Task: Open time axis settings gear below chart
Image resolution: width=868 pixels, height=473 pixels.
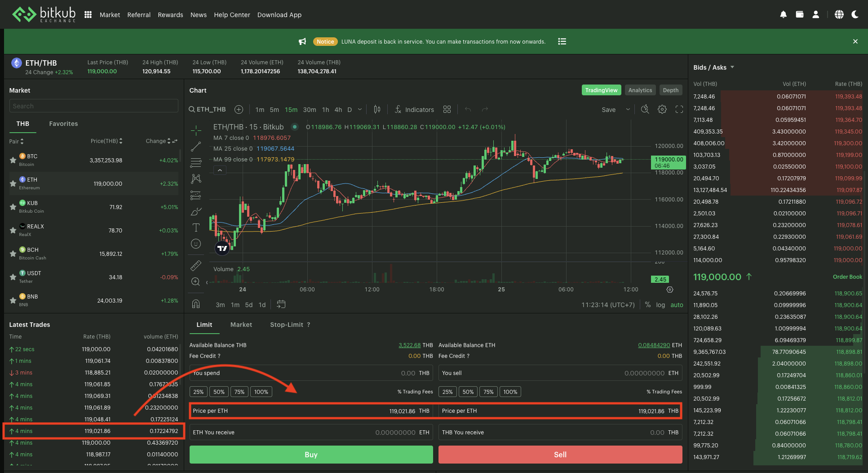Action: (x=670, y=290)
